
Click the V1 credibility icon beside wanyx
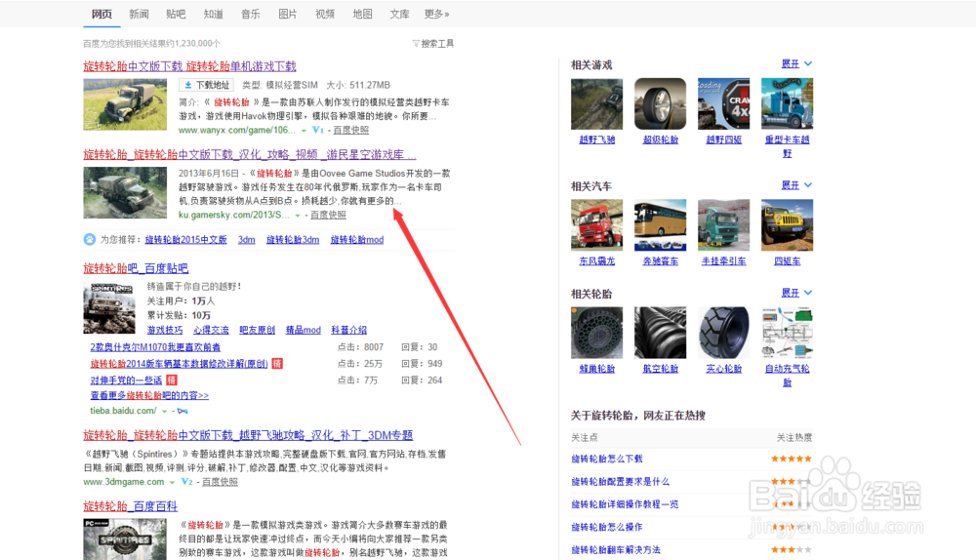click(317, 130)
